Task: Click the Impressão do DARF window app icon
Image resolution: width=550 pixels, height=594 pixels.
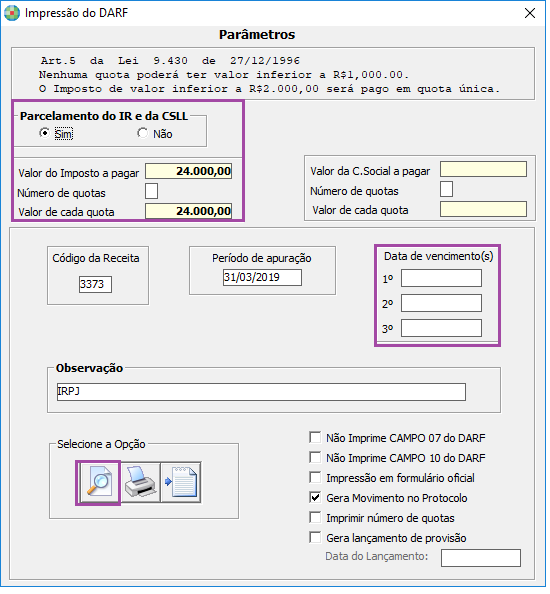Action: (12, 13)
